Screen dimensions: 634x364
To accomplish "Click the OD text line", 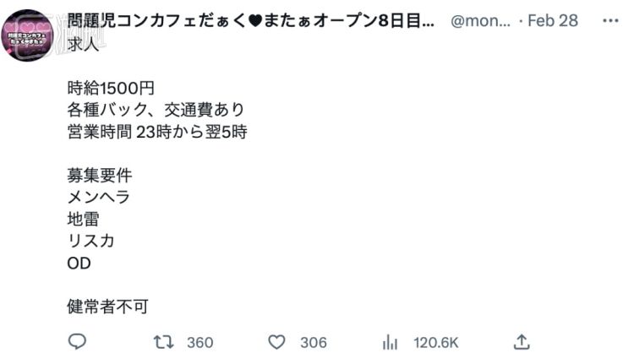I will click(79, 263).
